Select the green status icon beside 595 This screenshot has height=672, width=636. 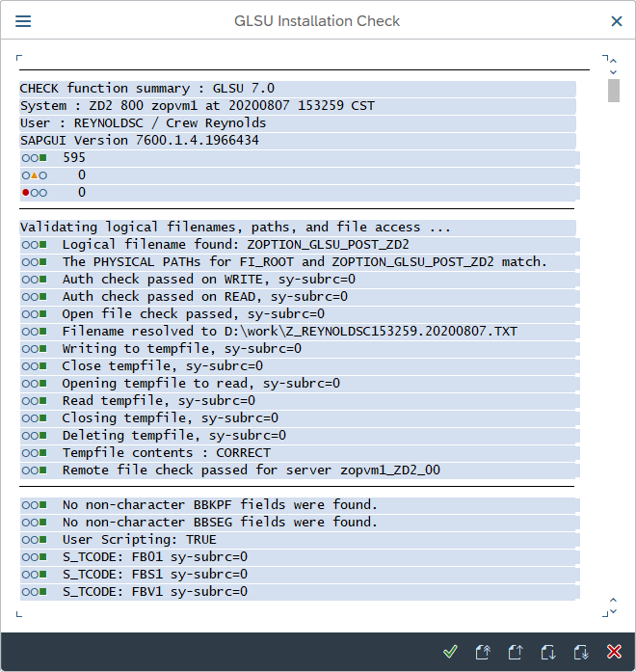pyautogui.click(x=35, y=158)
